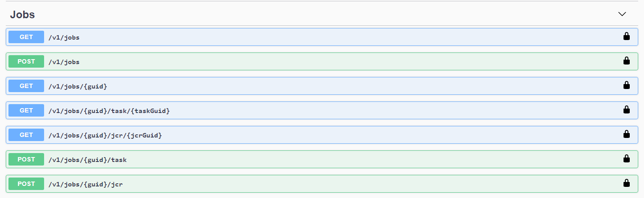Click the lock on the jcr/{jcrGuid} row
644x198 pixels.
tap(626, 134)
